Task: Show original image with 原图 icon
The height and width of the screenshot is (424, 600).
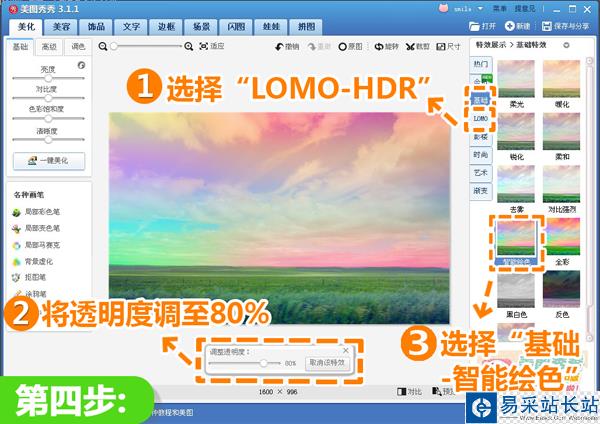Action: pyautogui.click(x=342, y=47)
